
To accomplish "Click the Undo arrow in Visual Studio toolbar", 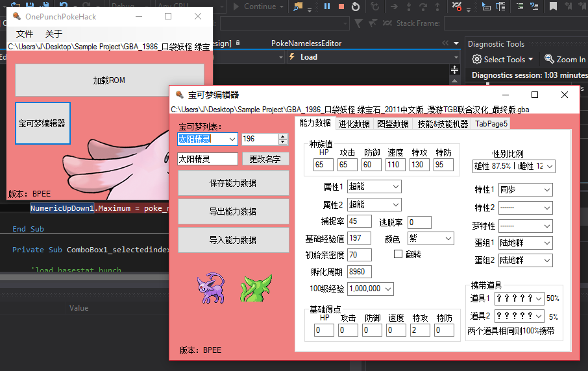I will click(64, 5).
